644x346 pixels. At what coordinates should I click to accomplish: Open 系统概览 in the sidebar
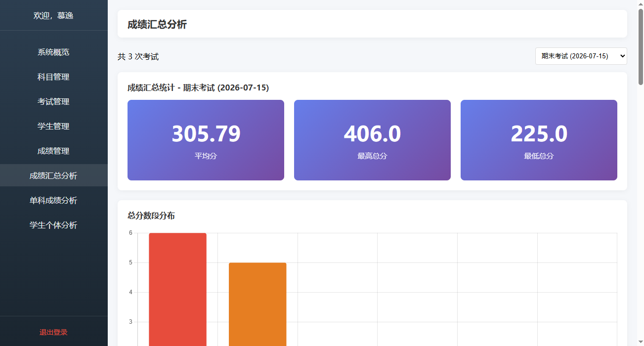click(x=53, y=52)
